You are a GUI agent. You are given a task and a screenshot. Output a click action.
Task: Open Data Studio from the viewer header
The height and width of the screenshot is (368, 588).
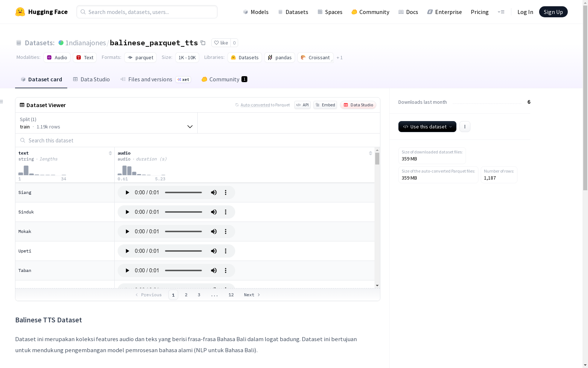[x=358, y=105]
